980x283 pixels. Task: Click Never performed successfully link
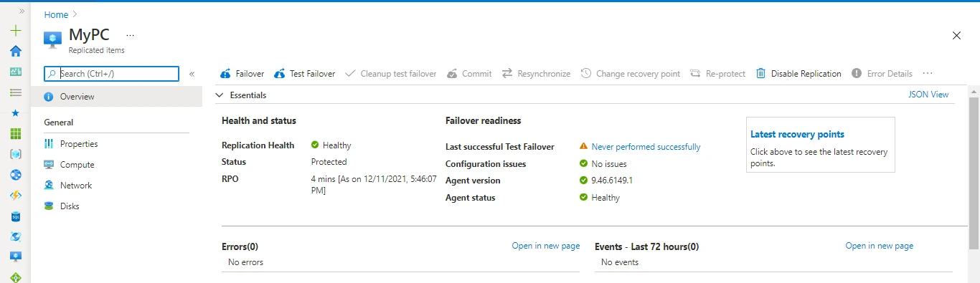646,147
